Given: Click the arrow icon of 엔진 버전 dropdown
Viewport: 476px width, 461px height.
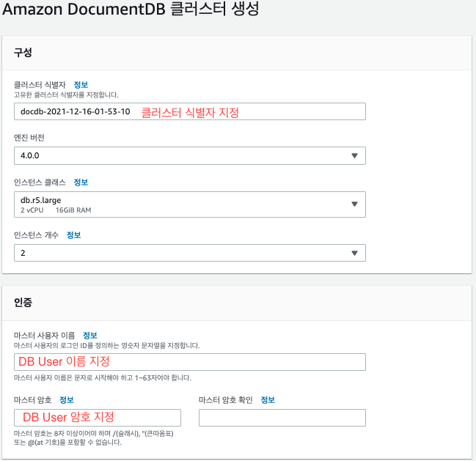Looking at the screenshot, I should 354,155.
